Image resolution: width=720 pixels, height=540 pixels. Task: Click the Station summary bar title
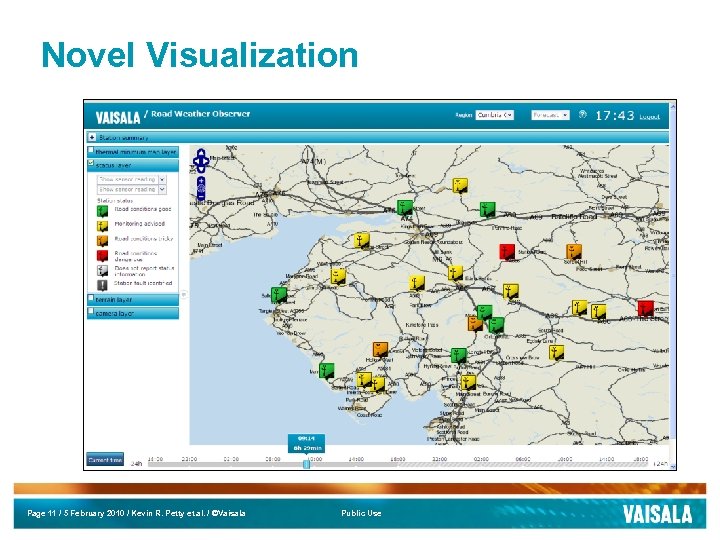click(x=124, y=137)
